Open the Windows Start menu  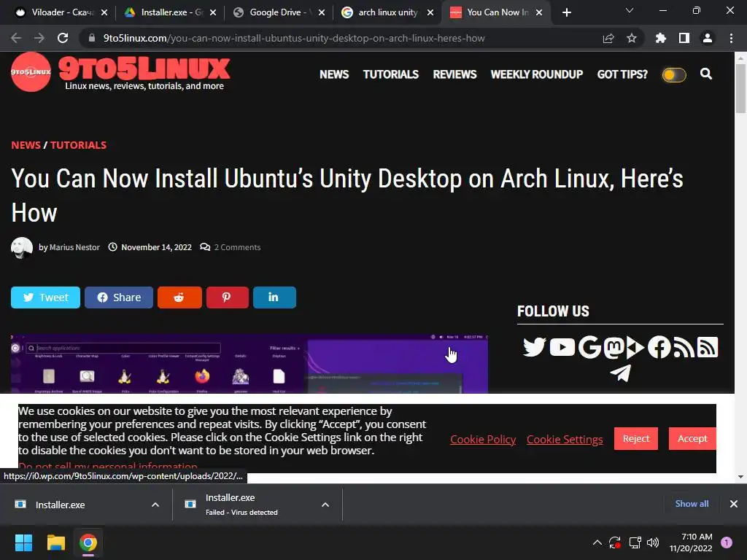tap(23, 542)
